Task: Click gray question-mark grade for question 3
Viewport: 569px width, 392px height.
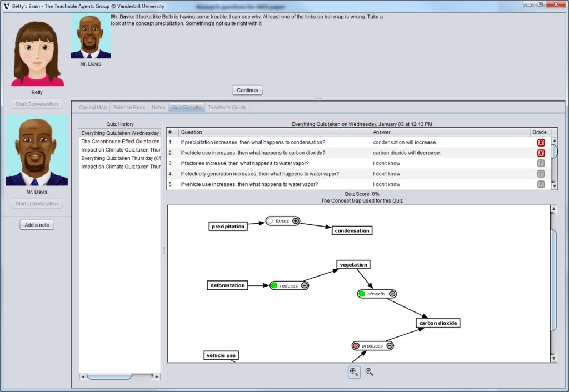Action: coord(541,163)
